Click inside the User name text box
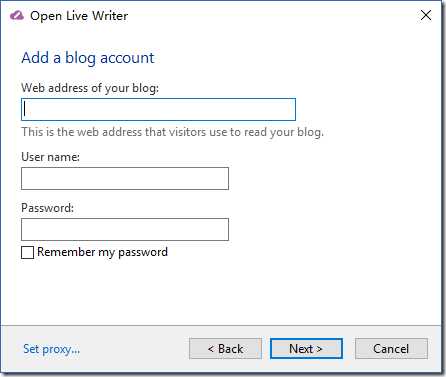446x377 pixels. click(x=125, y=179)
